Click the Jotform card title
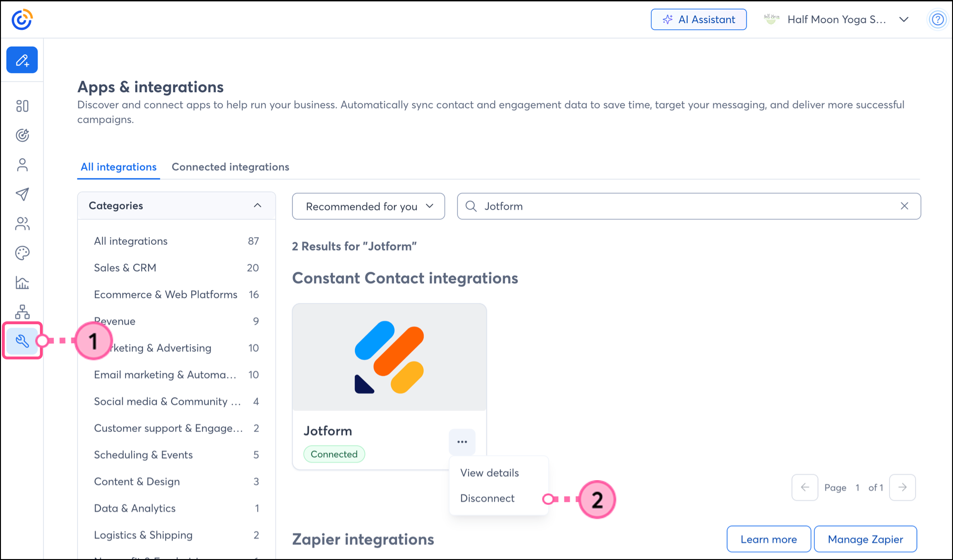 tap(328, 431)
